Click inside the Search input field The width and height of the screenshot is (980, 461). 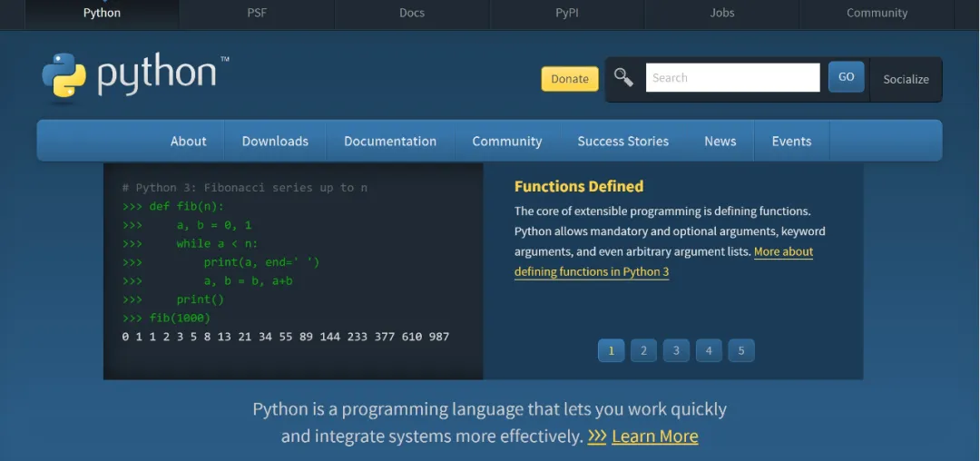coord(732,77)
